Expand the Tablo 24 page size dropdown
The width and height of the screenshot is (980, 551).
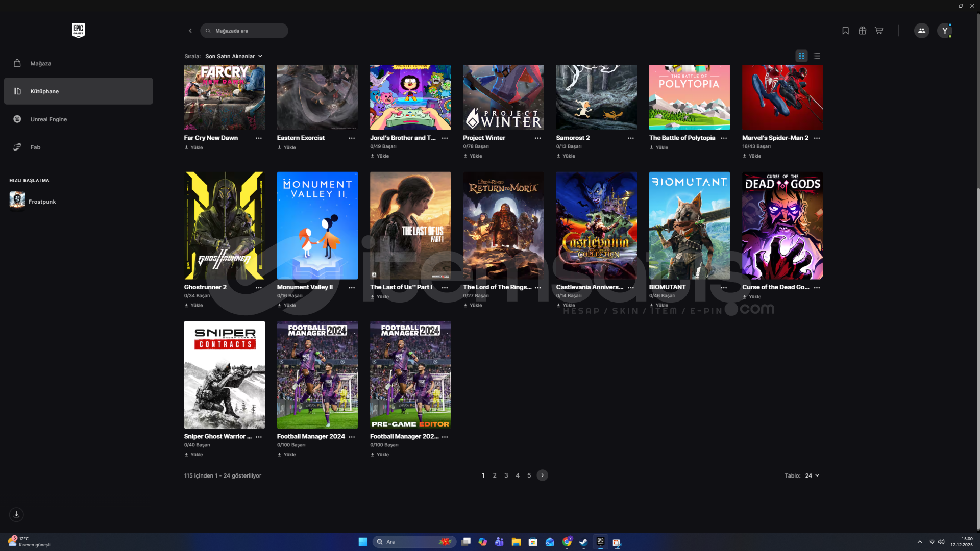coord(812,475)
